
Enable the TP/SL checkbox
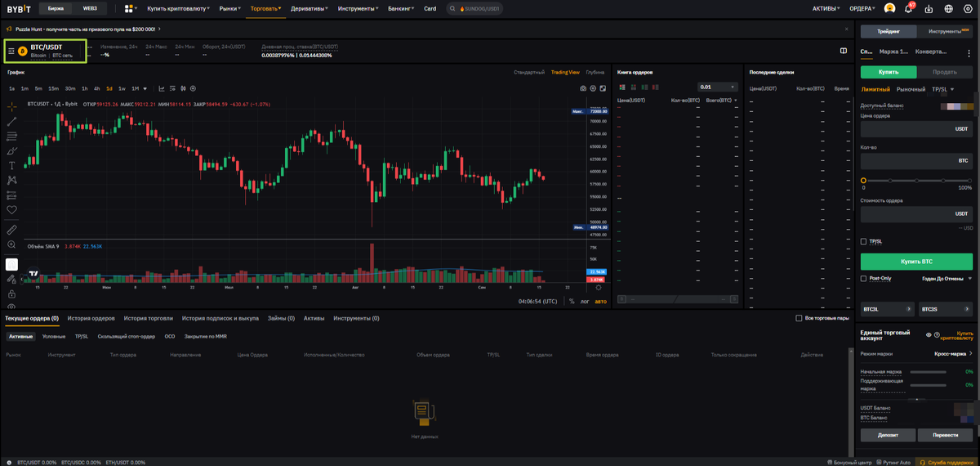(x=864, y=241)
